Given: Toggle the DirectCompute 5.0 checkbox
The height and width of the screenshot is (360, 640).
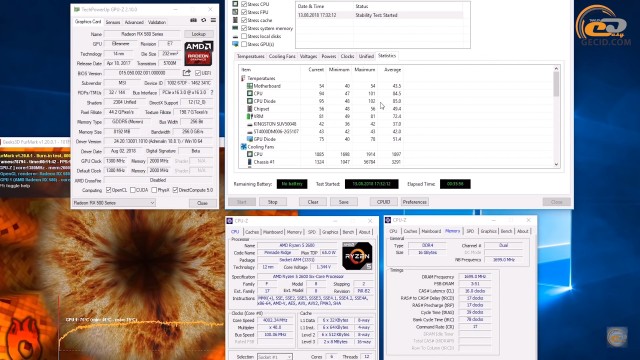Looking at the screenshot, I should coord(175,190).
